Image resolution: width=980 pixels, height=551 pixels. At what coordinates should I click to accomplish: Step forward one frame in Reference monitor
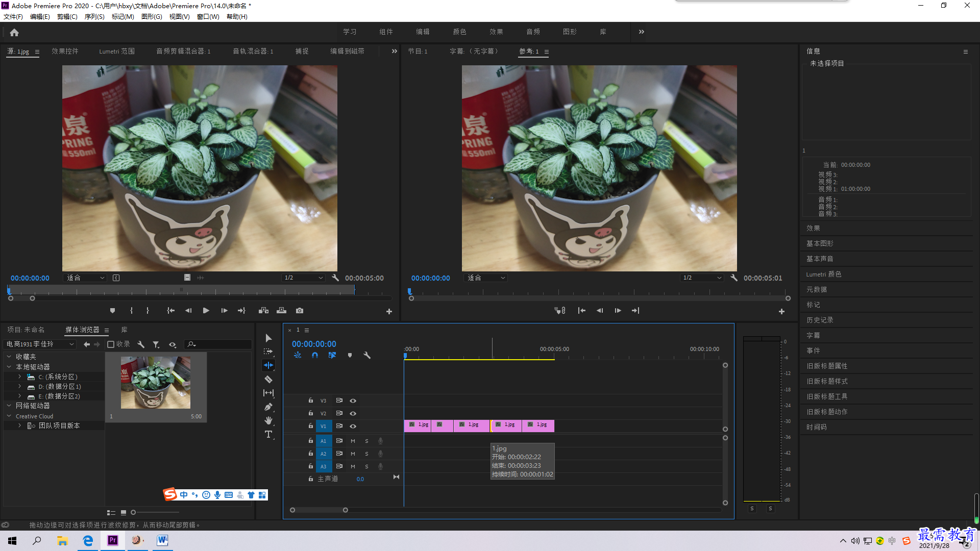click(618, 311)
